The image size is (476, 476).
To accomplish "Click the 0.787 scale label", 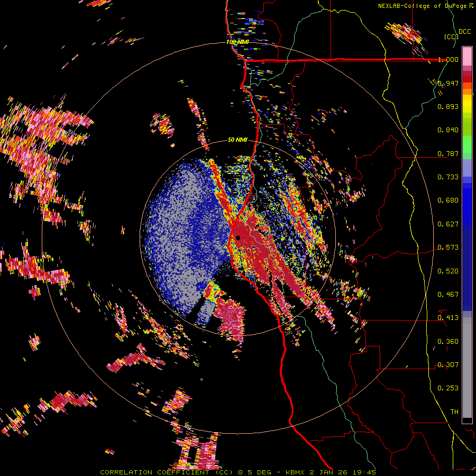I will (x=448, y=153).
